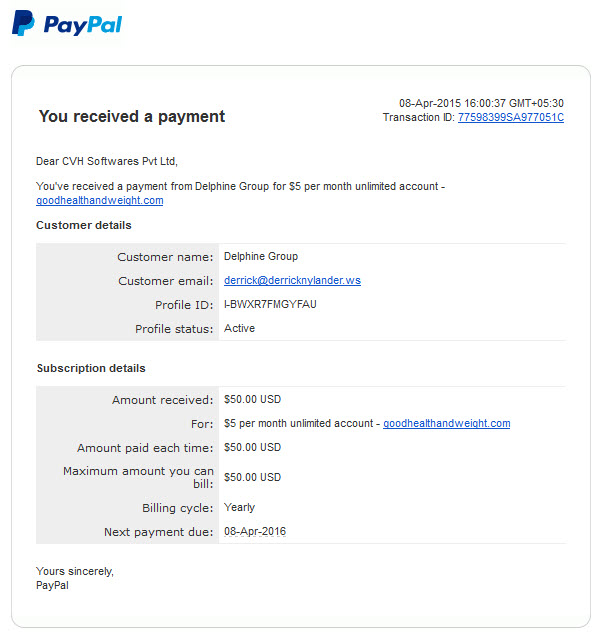This screenshot has height=635, width=608.
Task: Click the Profile ID value I-BWXR7FMGYFAU
Action: pos(270,304)
